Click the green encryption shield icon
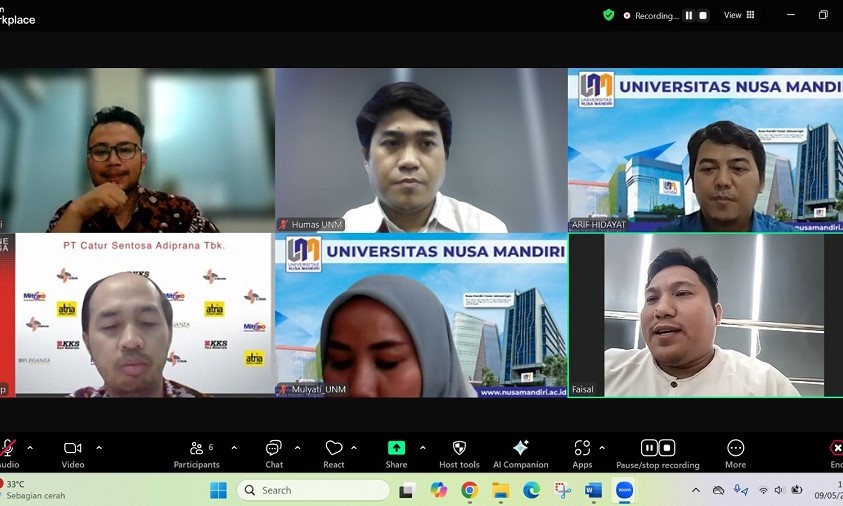Viewport: 843px width, 506px height. click(x=609, y=15)
